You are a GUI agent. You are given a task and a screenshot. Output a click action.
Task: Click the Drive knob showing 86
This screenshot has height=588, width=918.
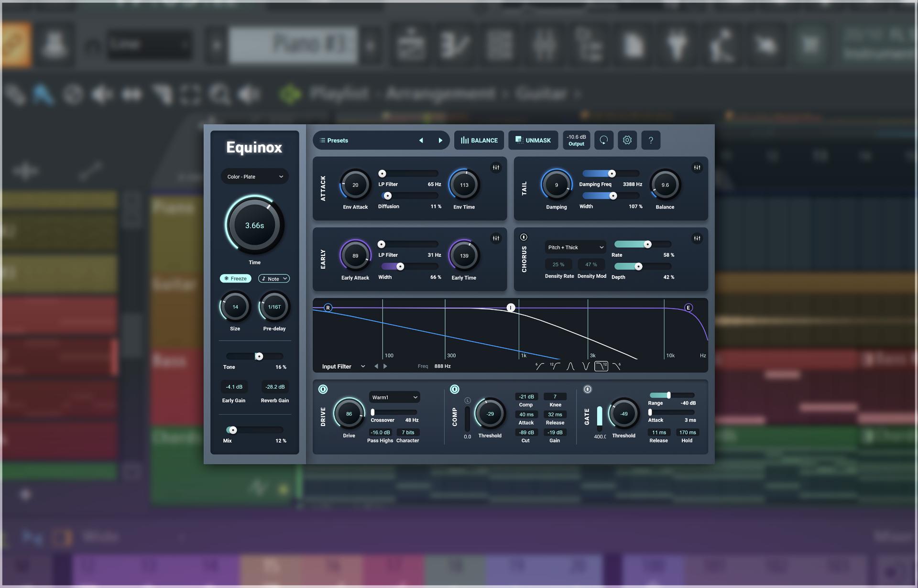(349, 414)
